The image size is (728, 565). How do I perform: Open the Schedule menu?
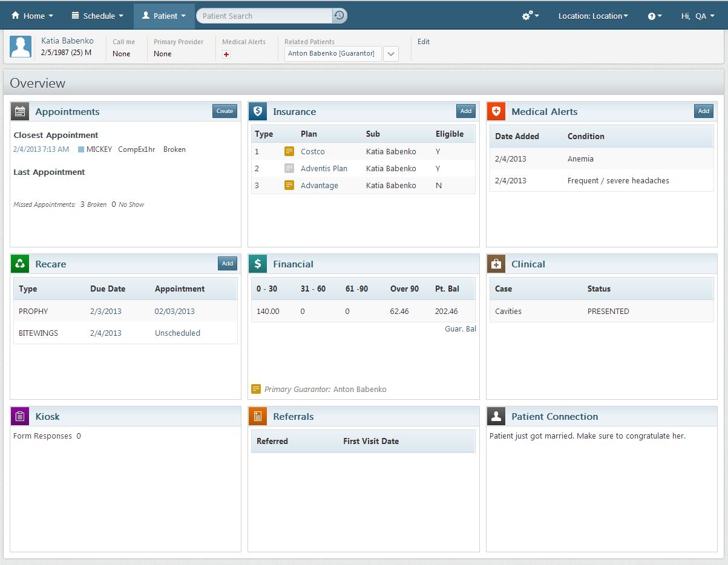(x=97, y=16)
